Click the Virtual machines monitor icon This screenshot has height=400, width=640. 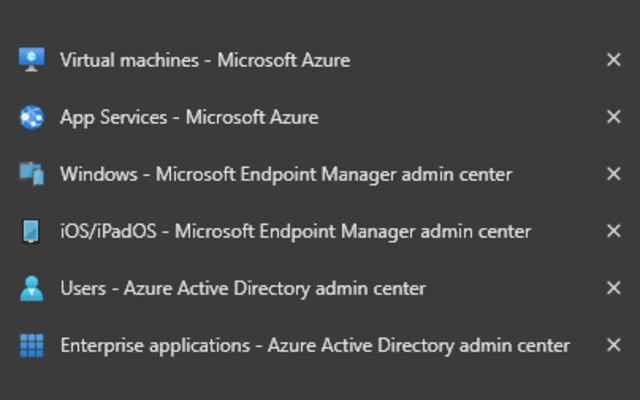32,60
